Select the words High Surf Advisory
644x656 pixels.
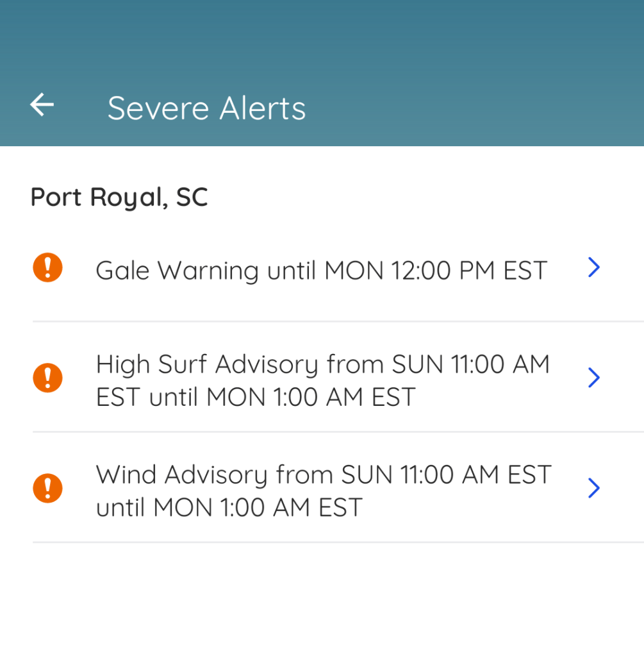coord(207,364)
